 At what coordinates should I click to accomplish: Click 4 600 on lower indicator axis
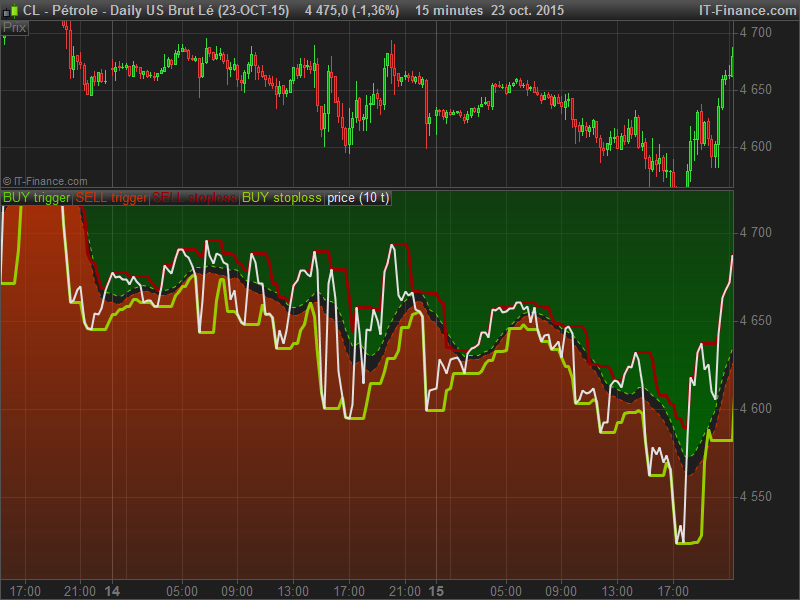point(756,409)
